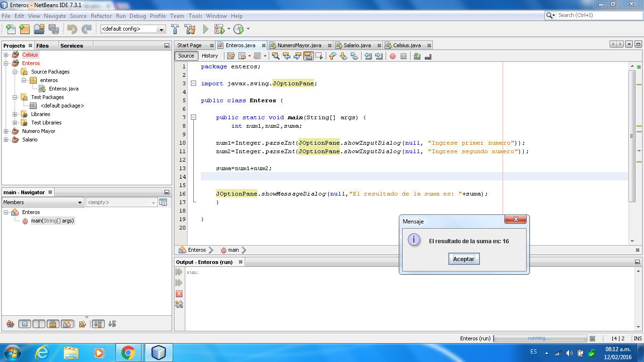Switch to the Celsius.java tab
This screenshot has width=644, height=362.
click(404, 45)
